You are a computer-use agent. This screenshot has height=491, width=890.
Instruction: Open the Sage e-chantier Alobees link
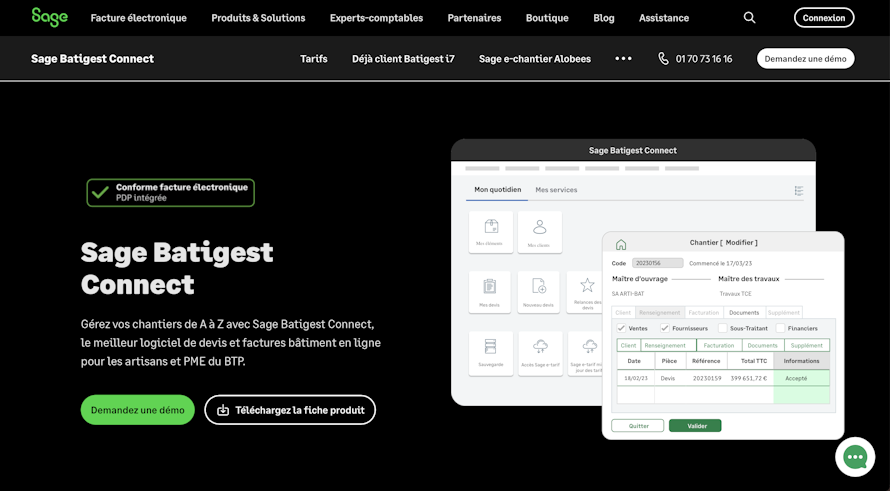point(535,58)
